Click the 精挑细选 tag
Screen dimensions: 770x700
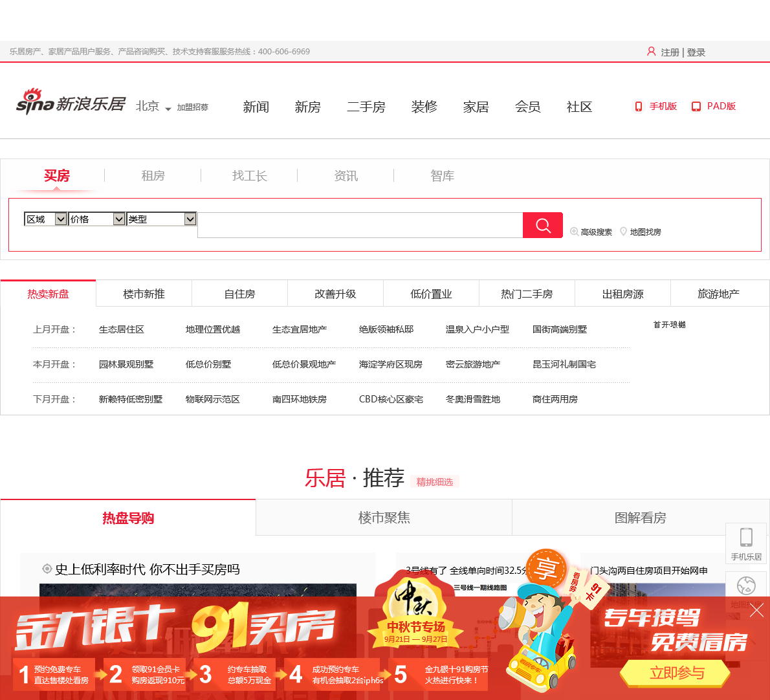tap(435, 482)
